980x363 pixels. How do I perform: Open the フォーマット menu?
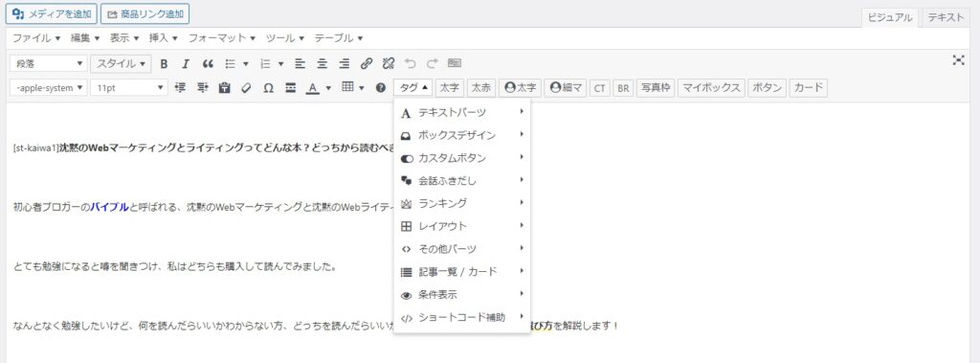222,38
